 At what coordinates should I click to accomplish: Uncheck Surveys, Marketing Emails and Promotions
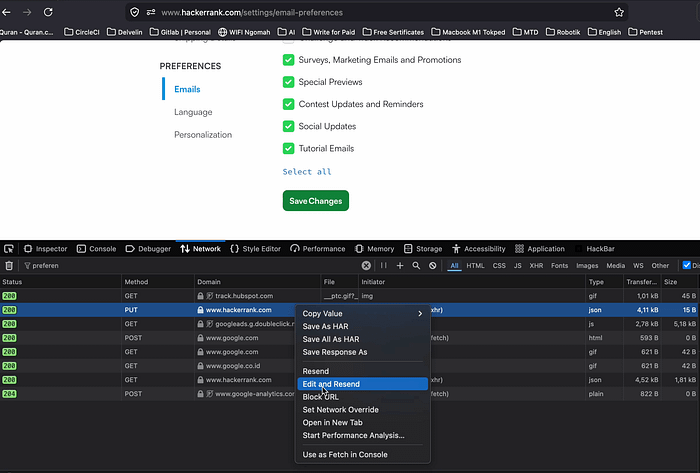click(x=288, y=60)
